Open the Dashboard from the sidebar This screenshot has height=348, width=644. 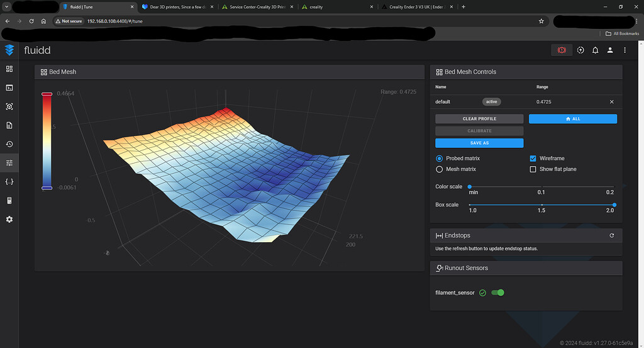(9, 69)
